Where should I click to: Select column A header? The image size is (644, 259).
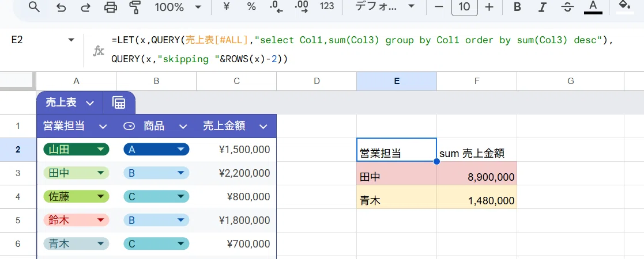tap(76, 81)
